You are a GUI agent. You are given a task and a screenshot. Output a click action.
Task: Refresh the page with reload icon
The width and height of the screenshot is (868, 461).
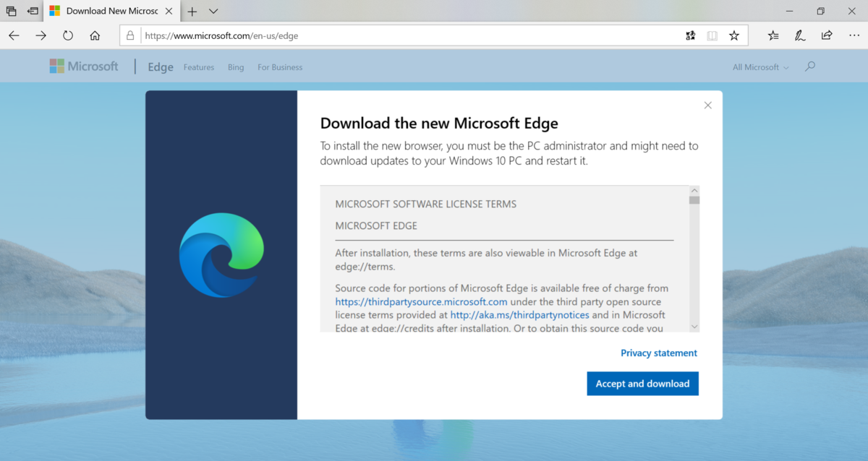(68, 35)
